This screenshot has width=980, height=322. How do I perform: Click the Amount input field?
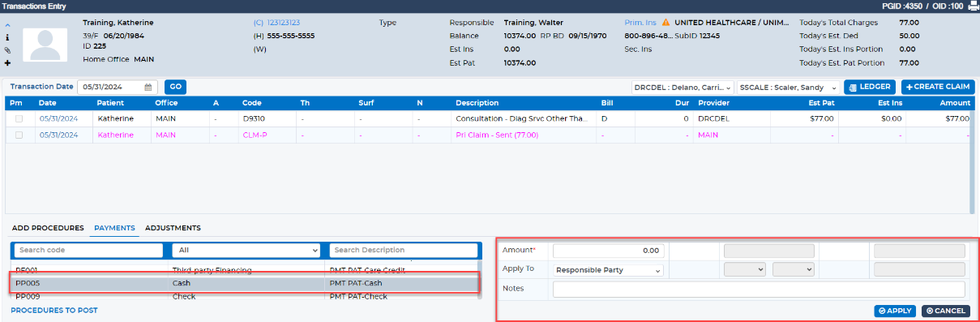point(608,251)
